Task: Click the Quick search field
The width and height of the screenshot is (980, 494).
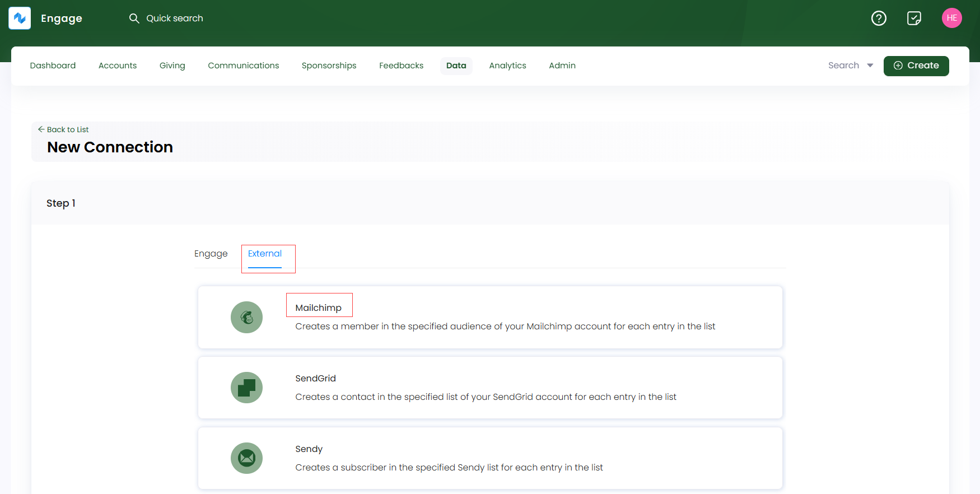Action: 174,18
